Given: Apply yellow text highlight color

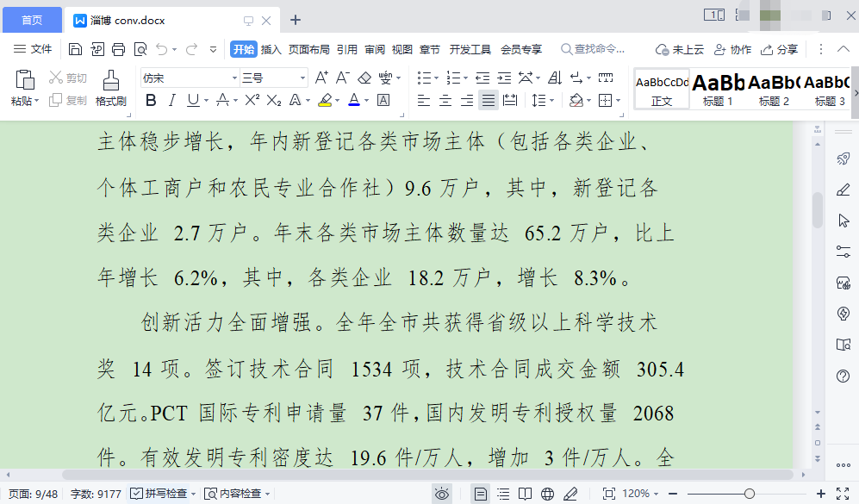Looking at the screenshot, I should tap(326, 100).
